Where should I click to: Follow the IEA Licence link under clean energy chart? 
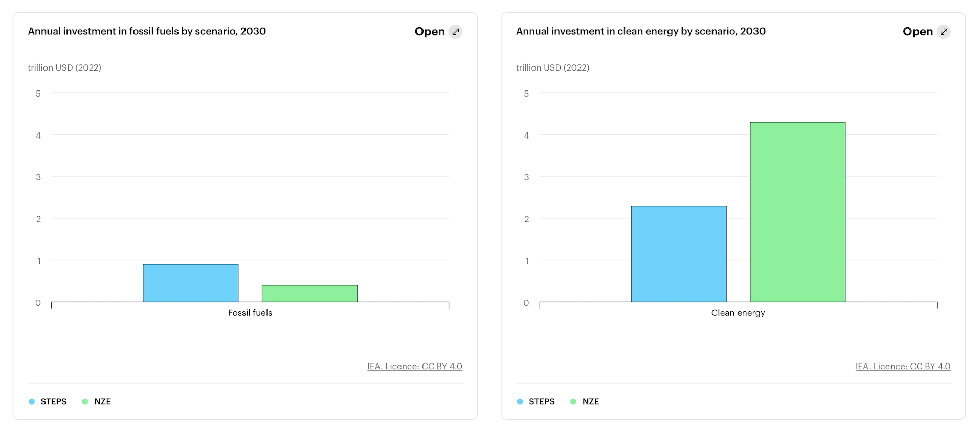click(x=903, y=367)
